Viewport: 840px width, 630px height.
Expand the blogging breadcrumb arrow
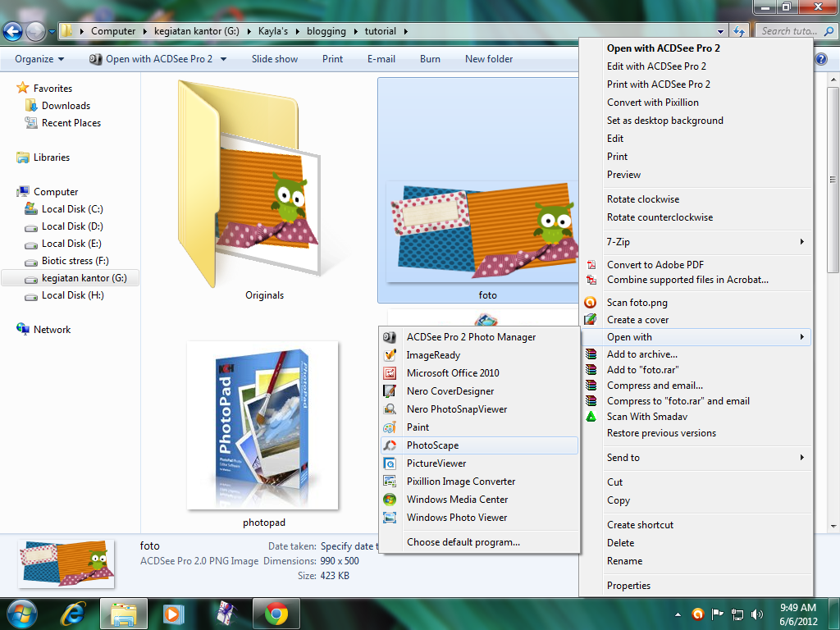coord(355,31)
